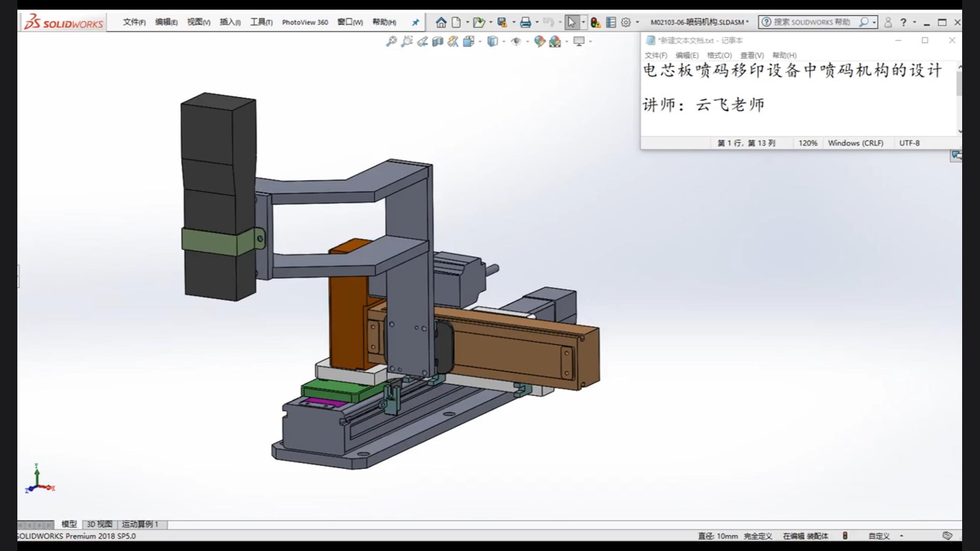Viewport: 980px width, 551px height.
Task: Click the Edit Appearance color ball icon
Action: pos(540,41)
